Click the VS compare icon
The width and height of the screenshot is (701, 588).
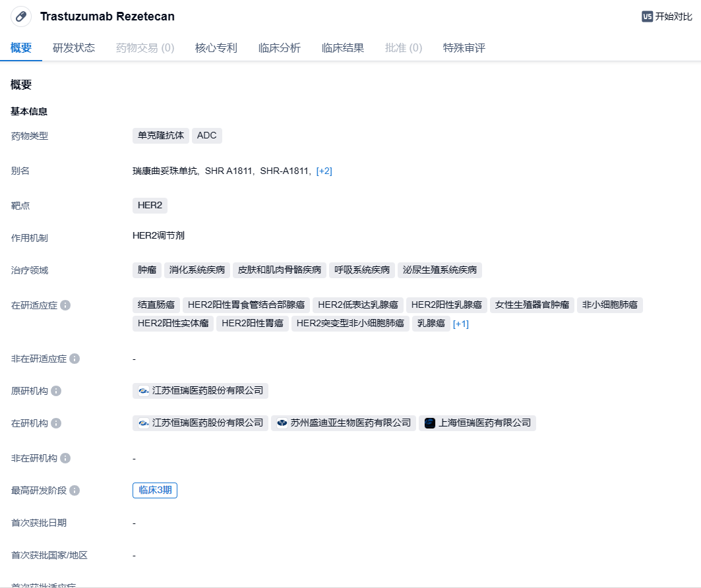pos(647,16)
